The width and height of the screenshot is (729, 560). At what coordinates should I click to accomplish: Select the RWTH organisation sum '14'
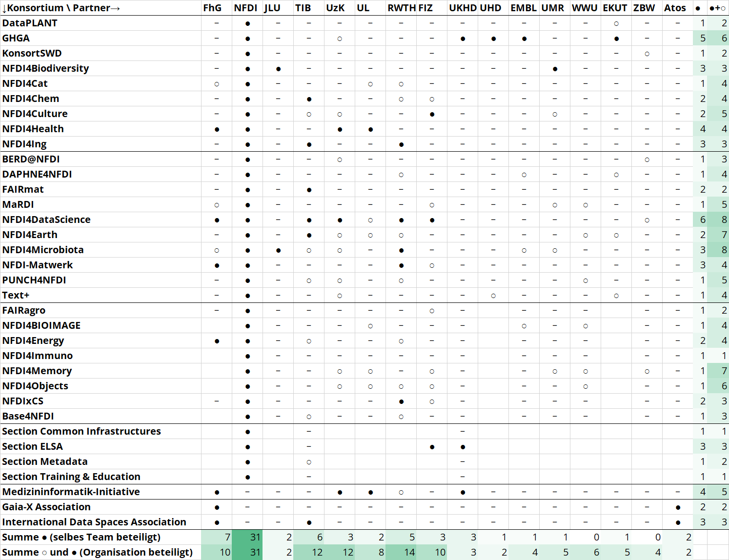(x=401, y=552)
